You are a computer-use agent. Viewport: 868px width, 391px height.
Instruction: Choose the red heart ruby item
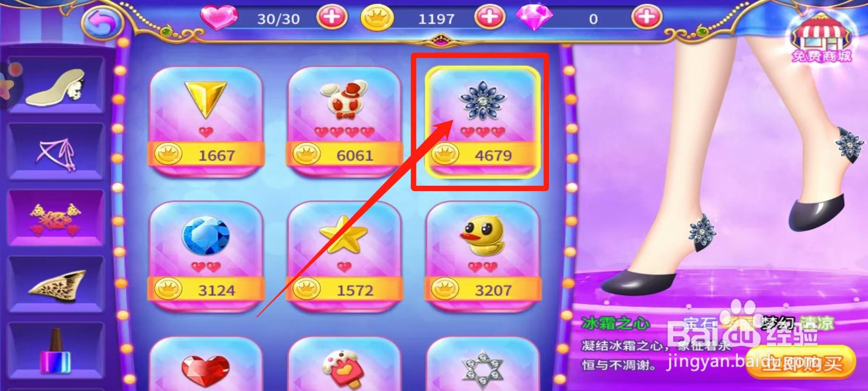(206, 364)
